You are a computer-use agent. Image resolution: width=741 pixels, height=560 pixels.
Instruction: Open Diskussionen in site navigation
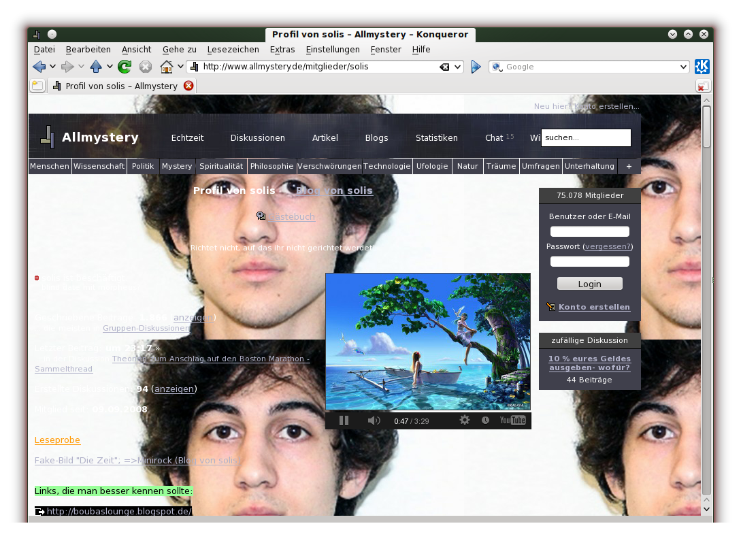[258, 137]
